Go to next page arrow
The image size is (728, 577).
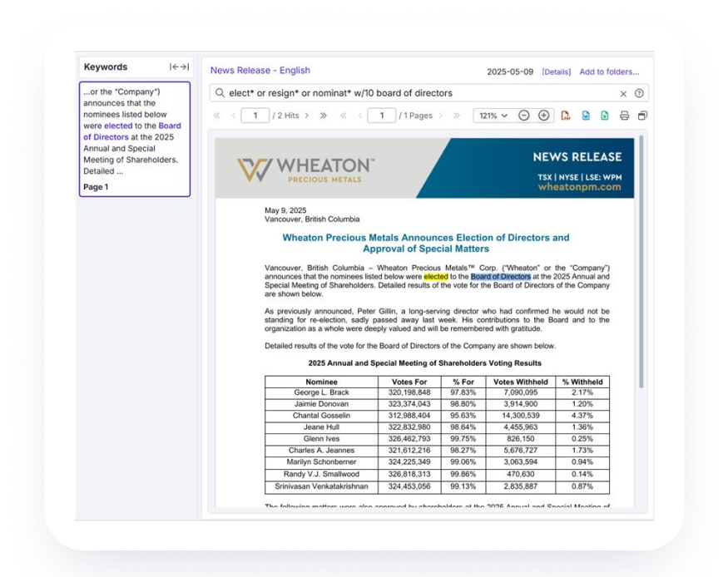(440, 116)
